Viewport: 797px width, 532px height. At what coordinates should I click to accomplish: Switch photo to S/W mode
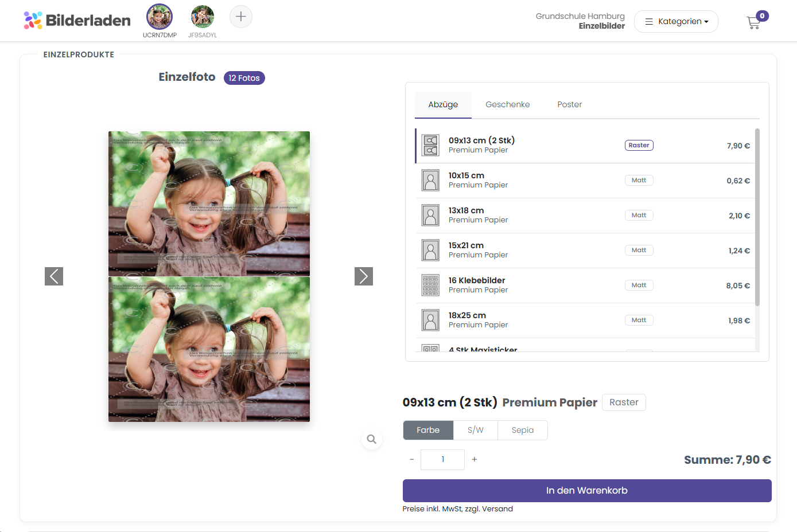[x=476, y=430]
